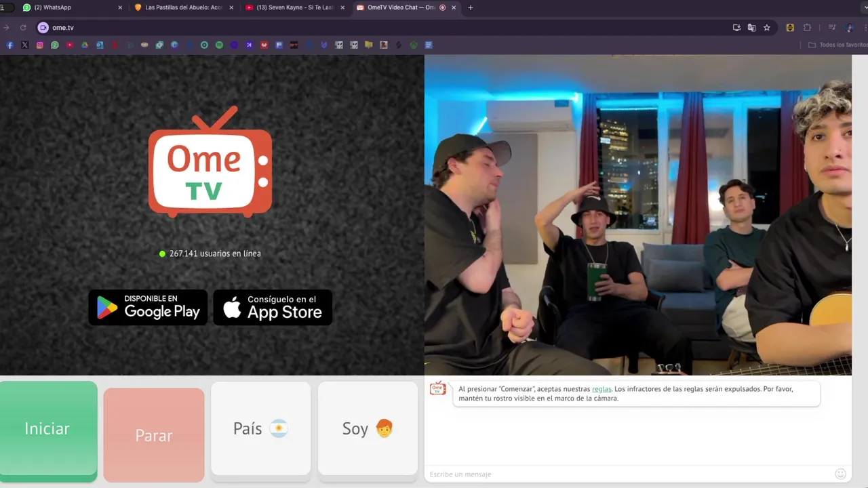Open the Xbox bookmark icon
Image resolution: width=868 pixels, height=488 pixels.
coord(413,45)
